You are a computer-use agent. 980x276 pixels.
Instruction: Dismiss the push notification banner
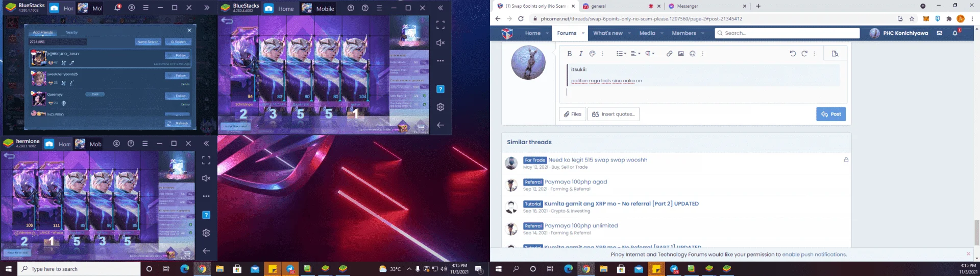(968, 254)
